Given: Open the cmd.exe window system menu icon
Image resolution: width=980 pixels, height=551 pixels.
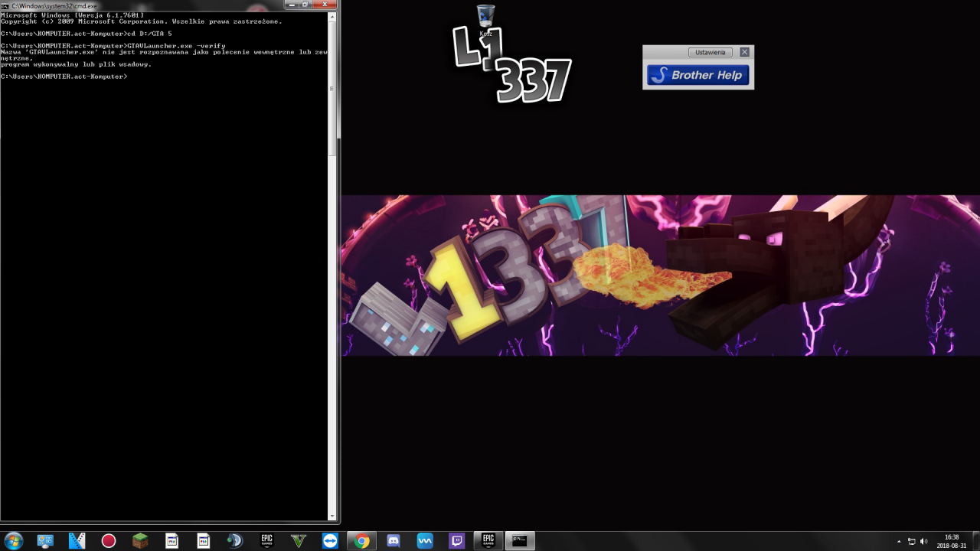Looking at the screenshot, I should pyautogui.click(x=5, y=5).
